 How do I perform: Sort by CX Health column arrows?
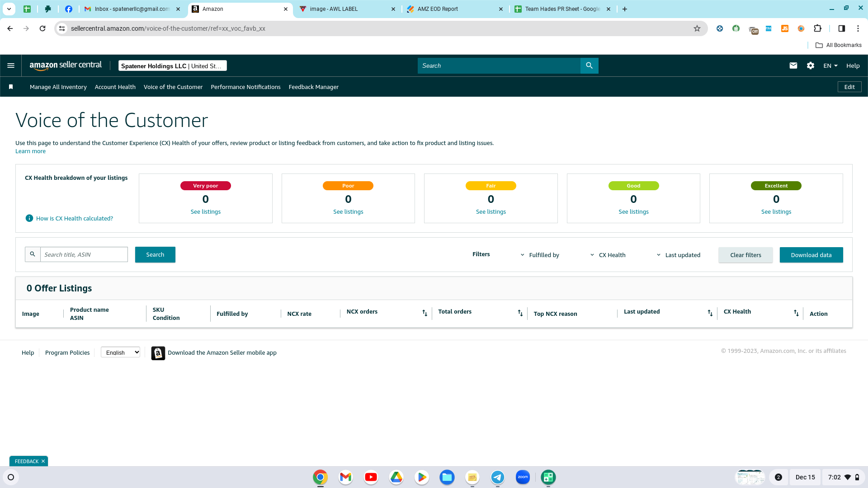[x=796, y=313]
